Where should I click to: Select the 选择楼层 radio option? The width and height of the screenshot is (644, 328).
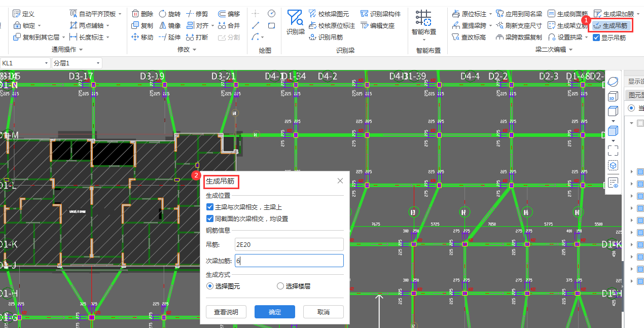[x=280, y=286]
